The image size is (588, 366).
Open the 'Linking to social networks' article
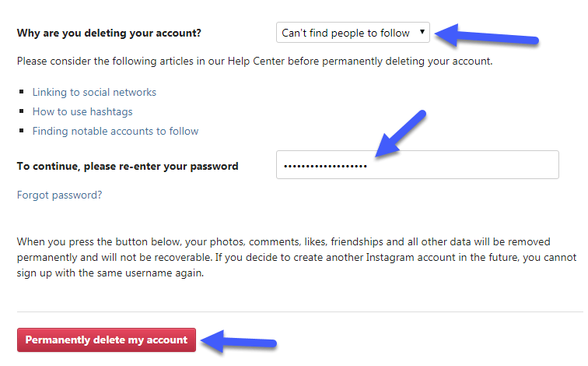point(94,93)
